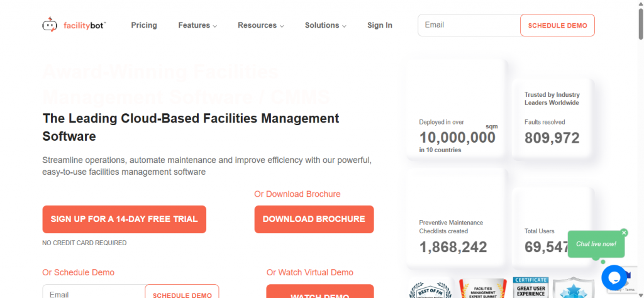
Task: Expand the Solutions dropdown menu
Action: pos(326,26)
